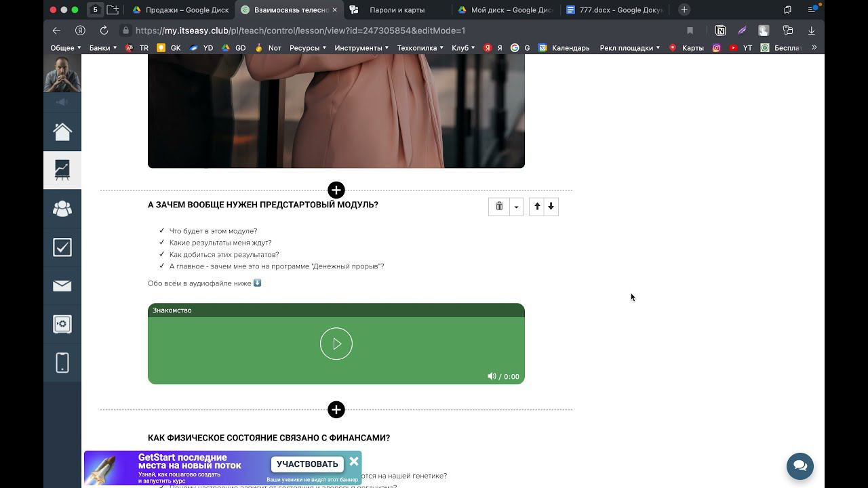Click the text Как добиться этих результатов?
The height and width of the screenshot is (488, 868).
pos(224,255)
